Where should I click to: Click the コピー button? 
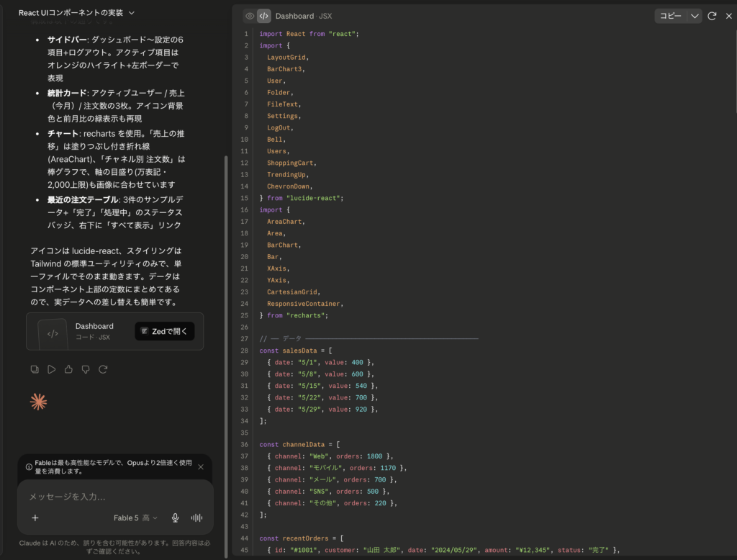tap(671, 16)
